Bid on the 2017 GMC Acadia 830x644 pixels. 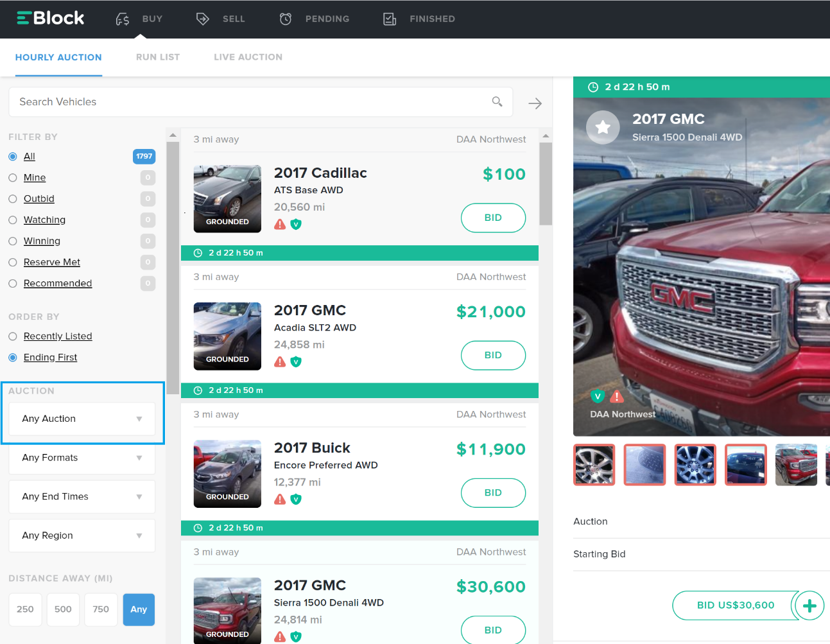tap(493, 356)
